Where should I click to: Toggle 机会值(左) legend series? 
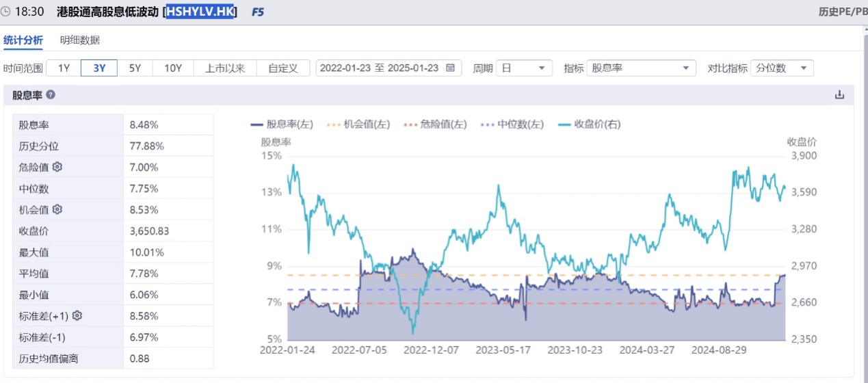[359, 124]
